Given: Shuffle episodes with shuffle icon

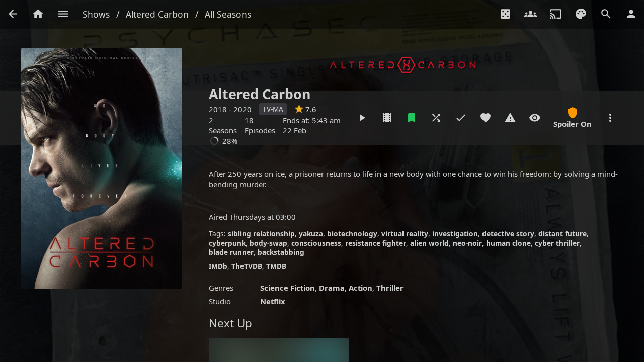Looking at the screenshot, I should [436, 118].
